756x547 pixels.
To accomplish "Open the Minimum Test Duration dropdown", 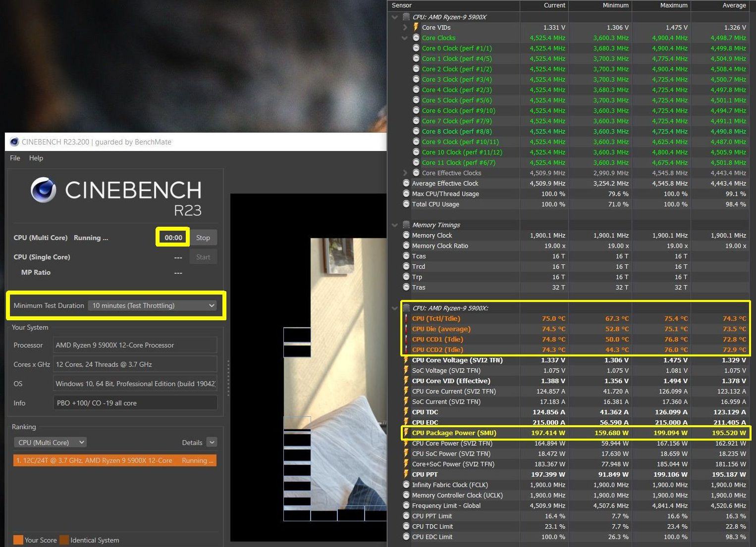I will pos(153,305).
